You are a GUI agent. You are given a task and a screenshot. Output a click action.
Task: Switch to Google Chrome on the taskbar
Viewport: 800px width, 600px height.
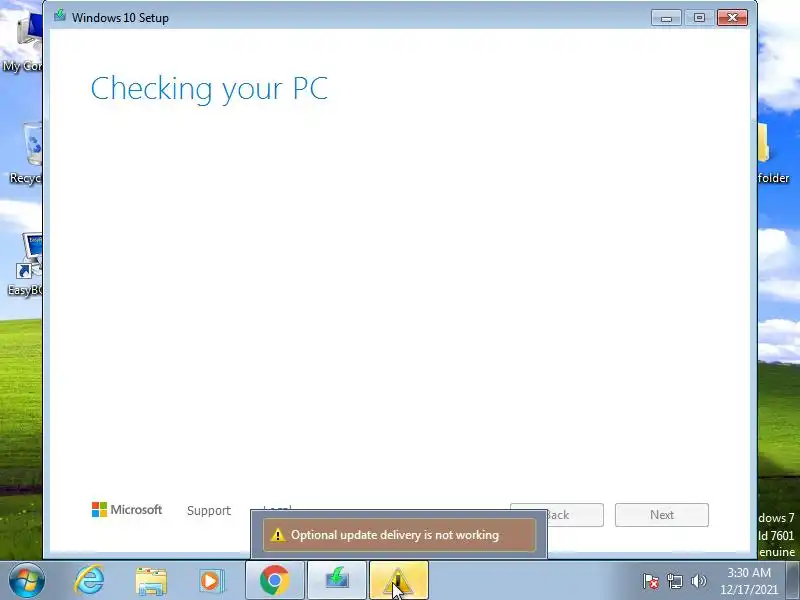point(274,580)
